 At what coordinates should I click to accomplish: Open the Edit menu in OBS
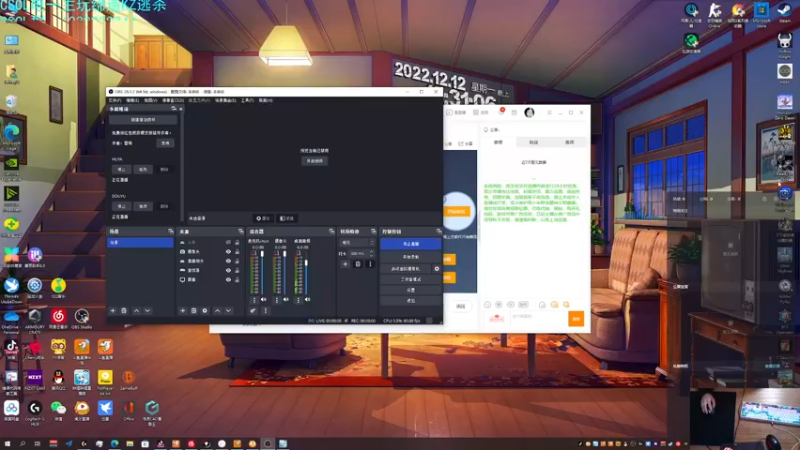pos(133,101)
